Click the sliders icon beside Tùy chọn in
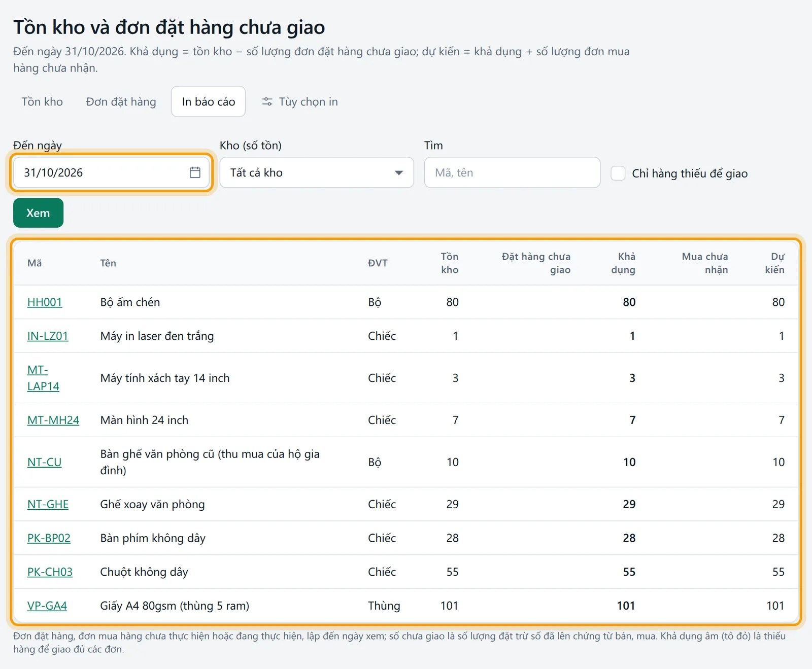 point(267,102)
